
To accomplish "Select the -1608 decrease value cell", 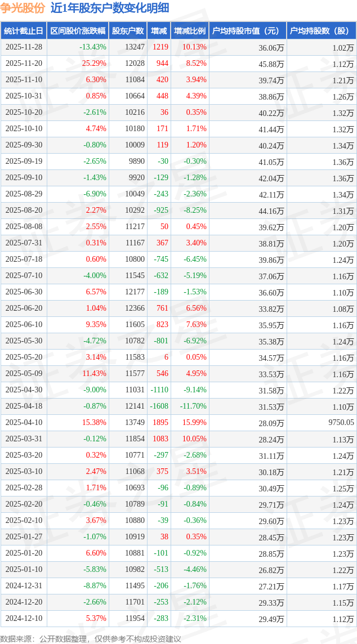I will pos(159,406).
